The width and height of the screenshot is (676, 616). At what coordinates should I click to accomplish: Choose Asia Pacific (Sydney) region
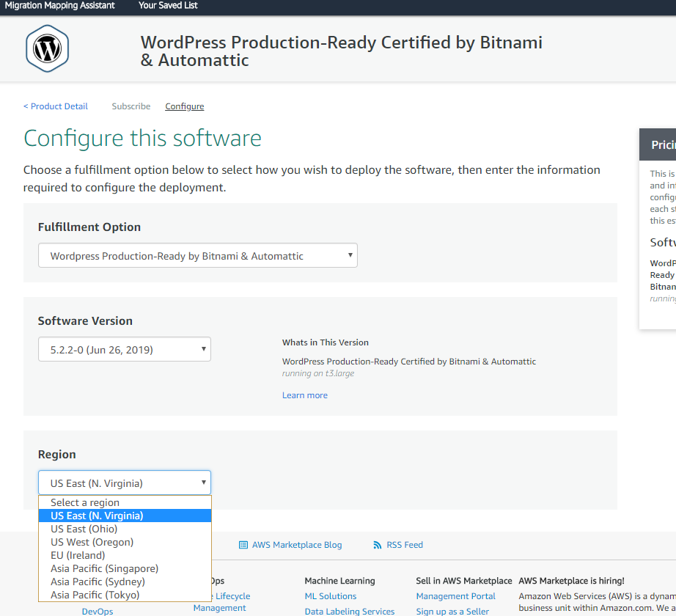pyautogui.click(x=125, y=582)
